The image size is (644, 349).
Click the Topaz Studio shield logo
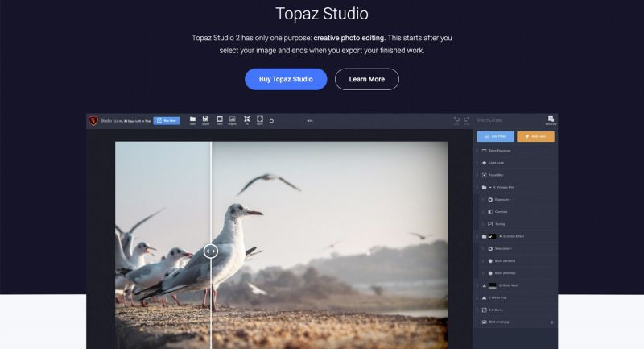coord(93,120)
